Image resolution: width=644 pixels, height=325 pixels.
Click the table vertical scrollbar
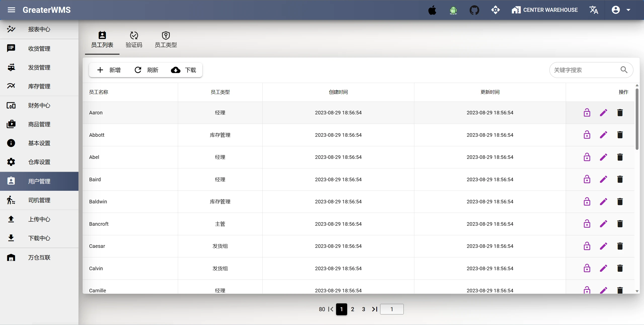637,118
